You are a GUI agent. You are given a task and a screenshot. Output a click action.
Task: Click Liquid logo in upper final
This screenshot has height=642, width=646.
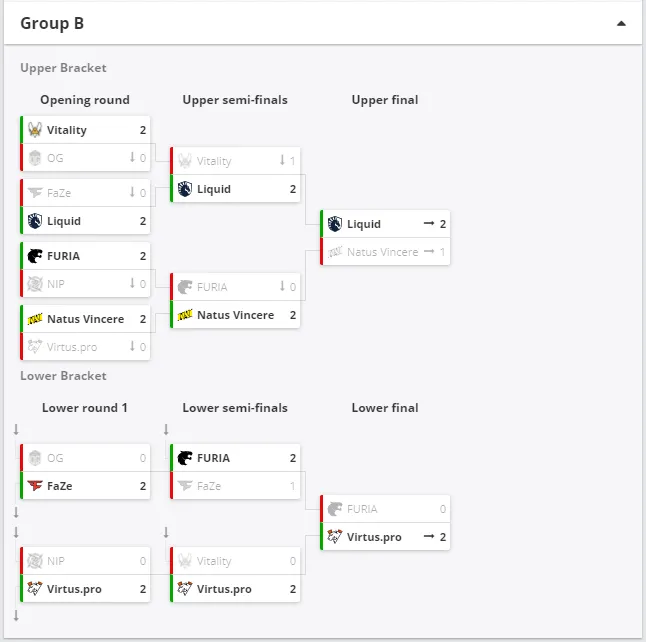coord(335,224)
